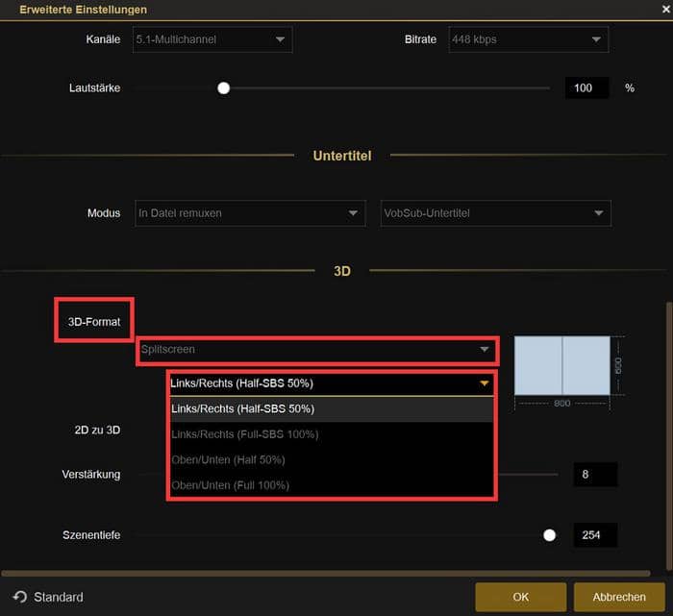Click the Lautstärke percent value field

[586, 88]
